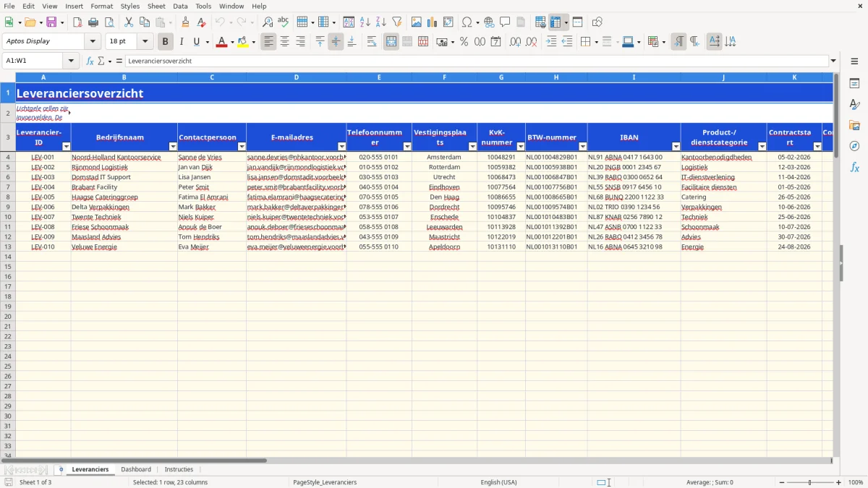Image resolution: width=868 pixels, height=488 pixels.
Task: Open the KvK-nummer column filter dropdown
Action: (x=522, y=146)
